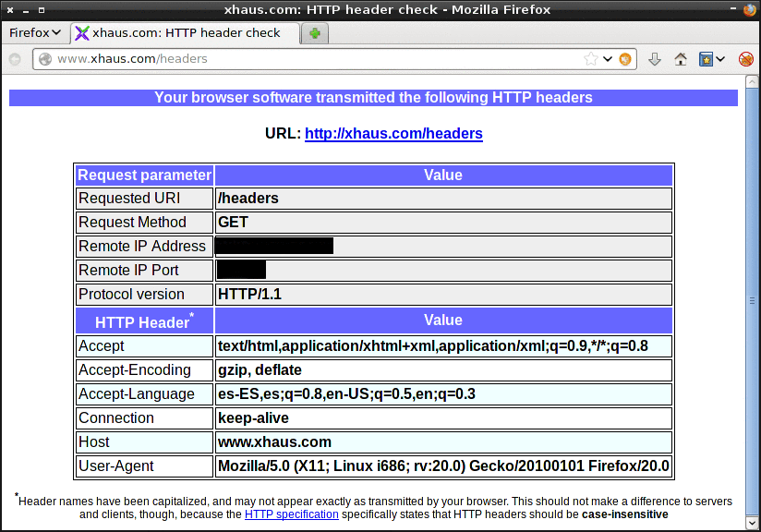Viewport: 761px width, 532px height.
Task: Click the Host value www.xhaus.com
Action: coord(274,442)
